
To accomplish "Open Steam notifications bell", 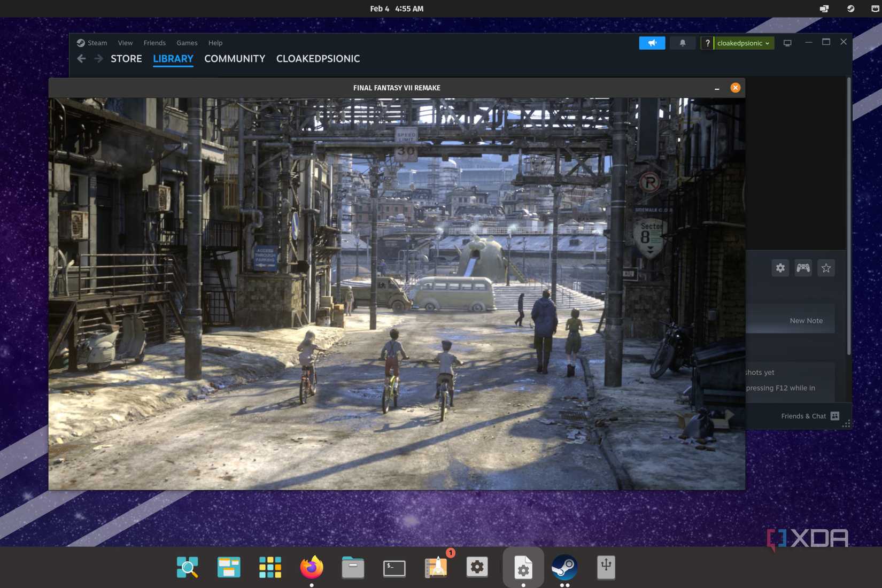I will coord(683,43).
